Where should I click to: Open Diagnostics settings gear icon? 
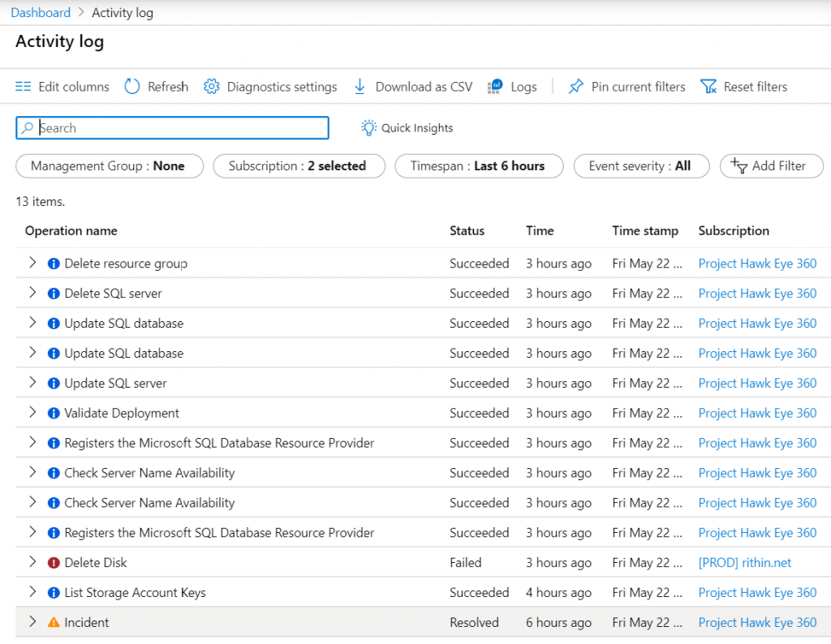point(212,87)
